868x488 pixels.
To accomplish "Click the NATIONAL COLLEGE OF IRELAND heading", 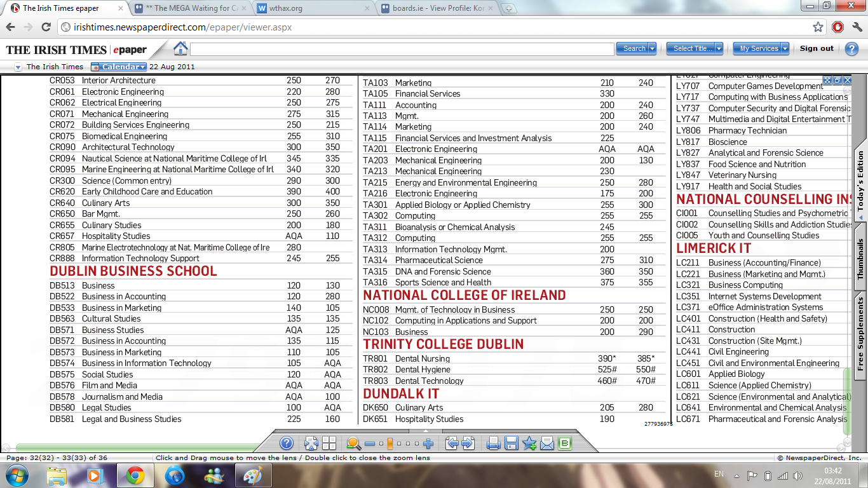I will click(465, 295).
